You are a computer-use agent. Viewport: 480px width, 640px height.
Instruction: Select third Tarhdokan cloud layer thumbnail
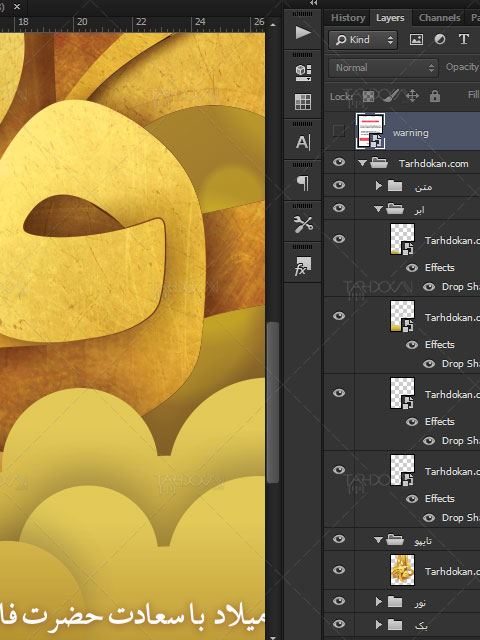[402, 393]
